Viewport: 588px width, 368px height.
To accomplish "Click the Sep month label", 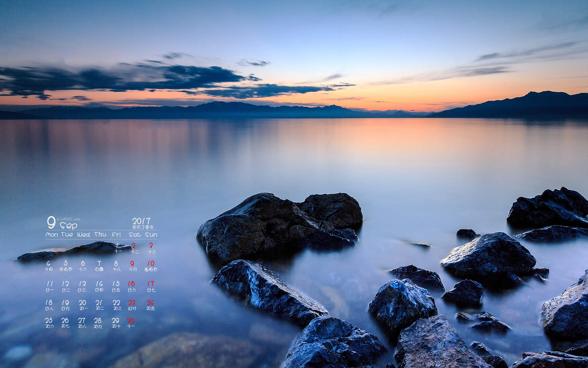I will [69, 226].
